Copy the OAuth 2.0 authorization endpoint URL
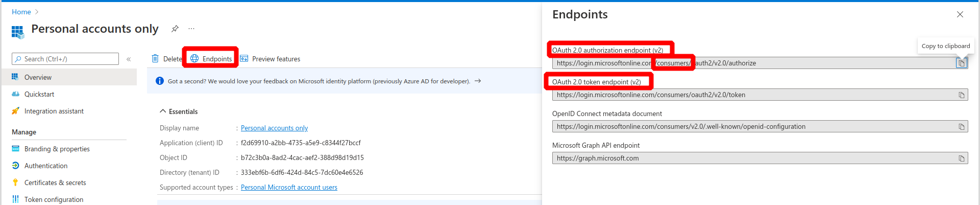980x205 pixels. (961, 63)
